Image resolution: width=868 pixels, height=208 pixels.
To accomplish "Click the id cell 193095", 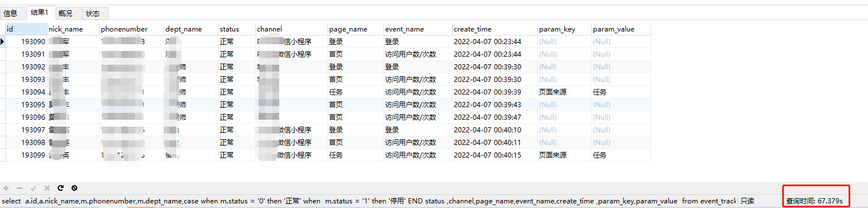I will pyautogui.click(x=26, y=105).
